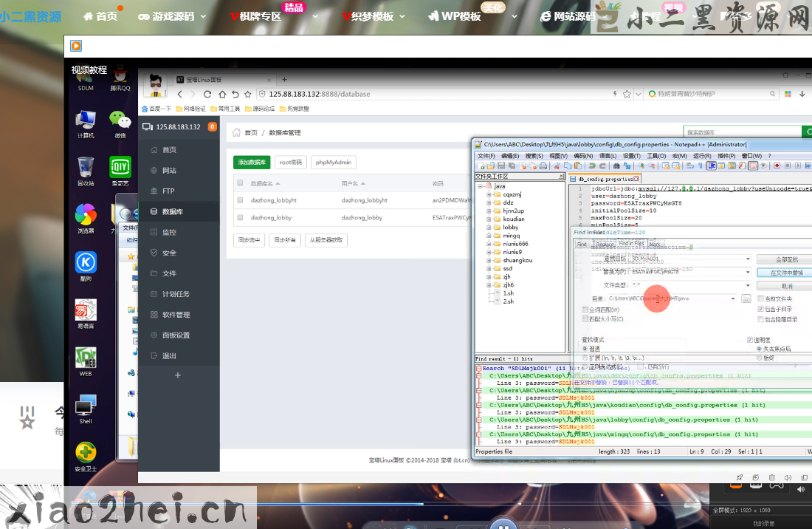Image resolution: width=812 pixels, height=529 pixels.
Task: Click Notepad++ Find binoculars icon
Action: (x=616, y=165)
